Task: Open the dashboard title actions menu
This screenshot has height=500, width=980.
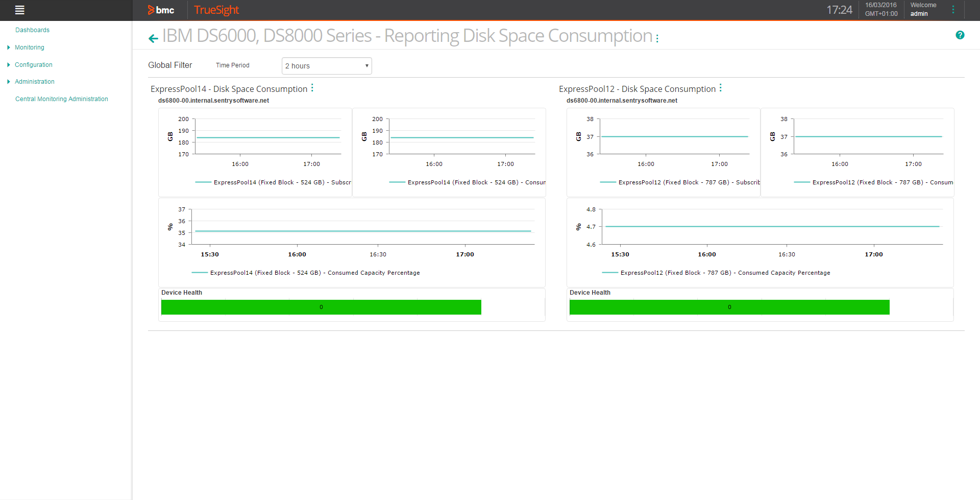Action: 657,38
